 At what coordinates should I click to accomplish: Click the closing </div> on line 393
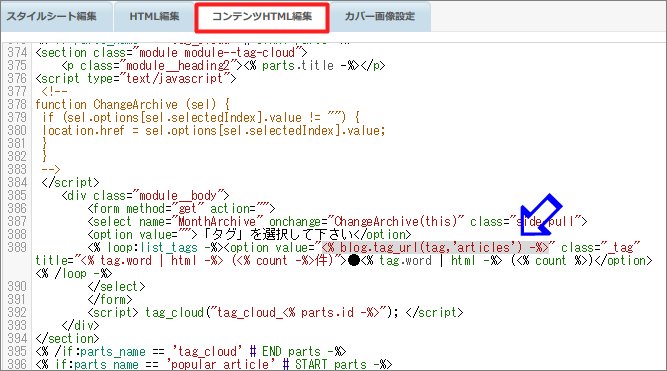point(80,325)
